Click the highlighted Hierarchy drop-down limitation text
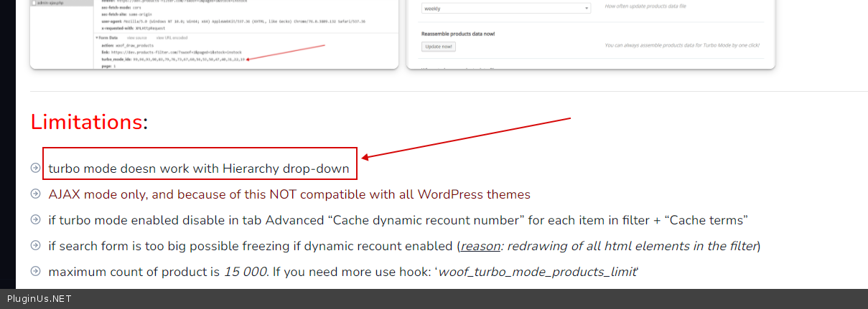The height and width of the screenshot is (309, 868). tap(199, 169)
